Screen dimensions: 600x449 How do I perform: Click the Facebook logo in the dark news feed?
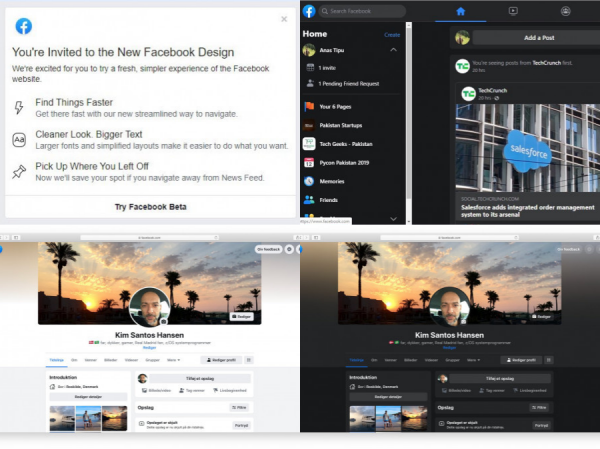[x=309, y=11]
